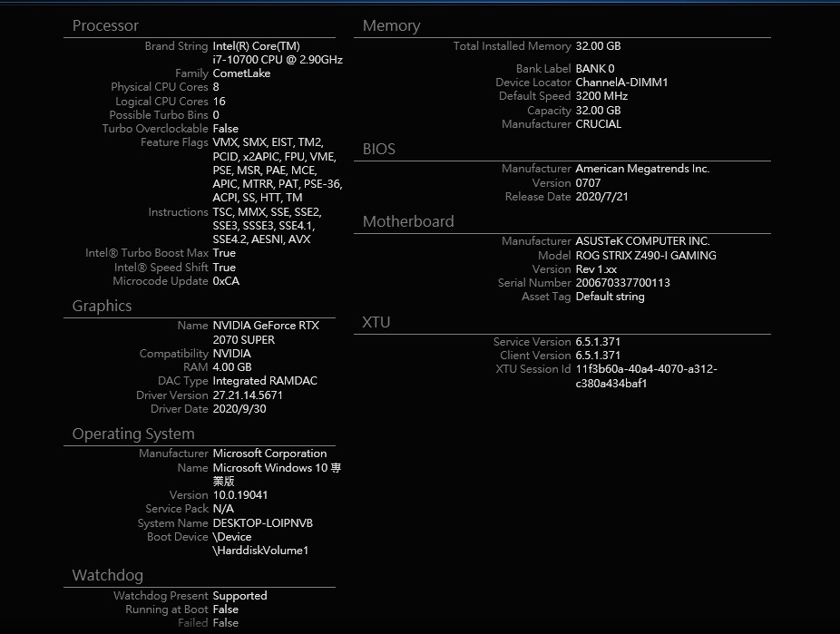Click the Failed False value
Screen dimensions: 840x634
coord(226,623)
